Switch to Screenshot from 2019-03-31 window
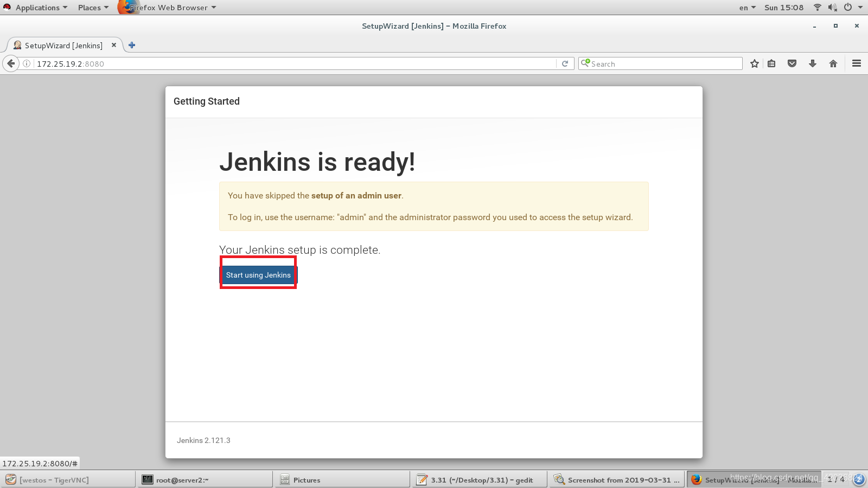 pos(617,480)
